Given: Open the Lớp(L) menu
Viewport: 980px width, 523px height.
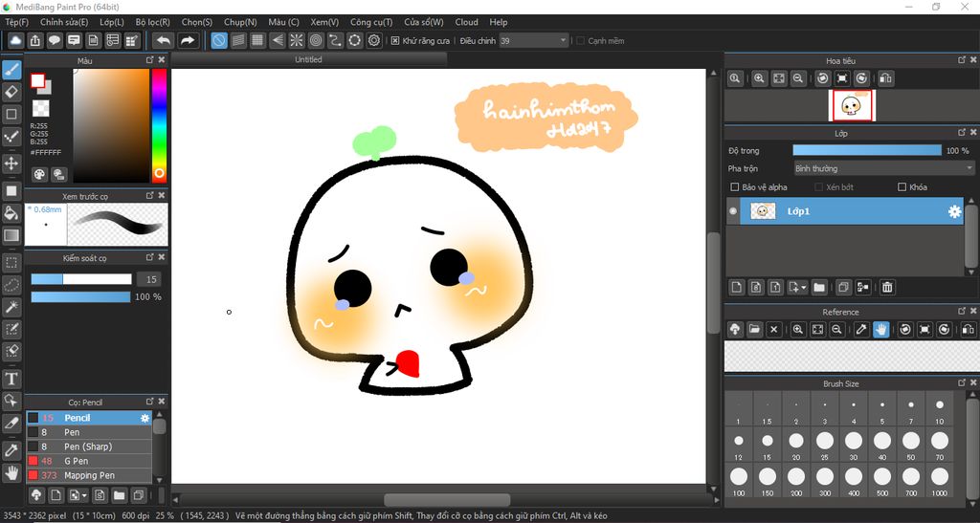Looking at the screenshot, I should point(112,22).
